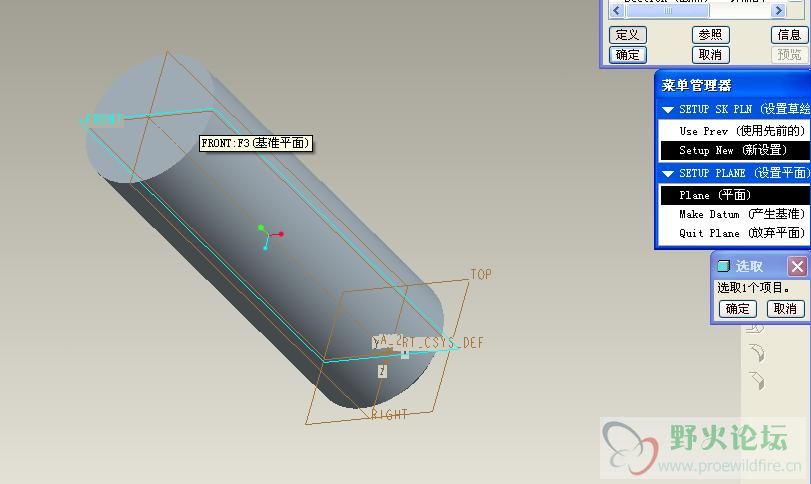Click the left arrow of the horizontal scrollbar
Viewport: 811px width, 484px height.
(x=617, y=10)
